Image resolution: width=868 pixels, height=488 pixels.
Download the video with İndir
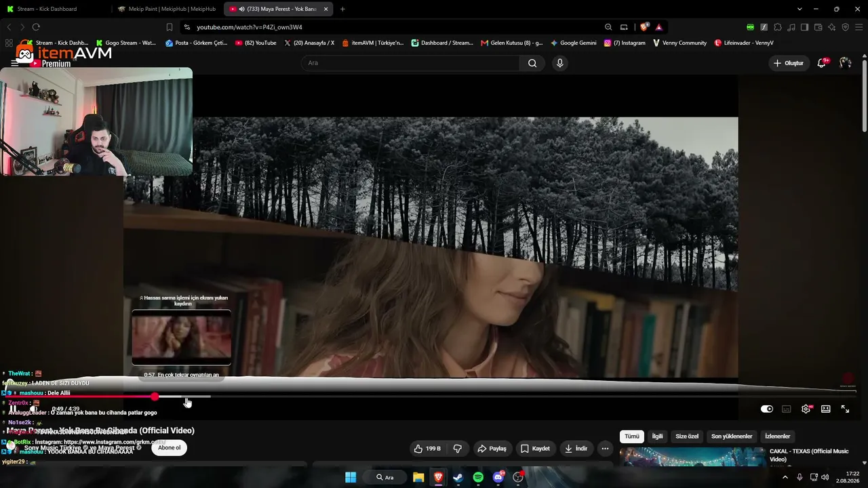577,448
